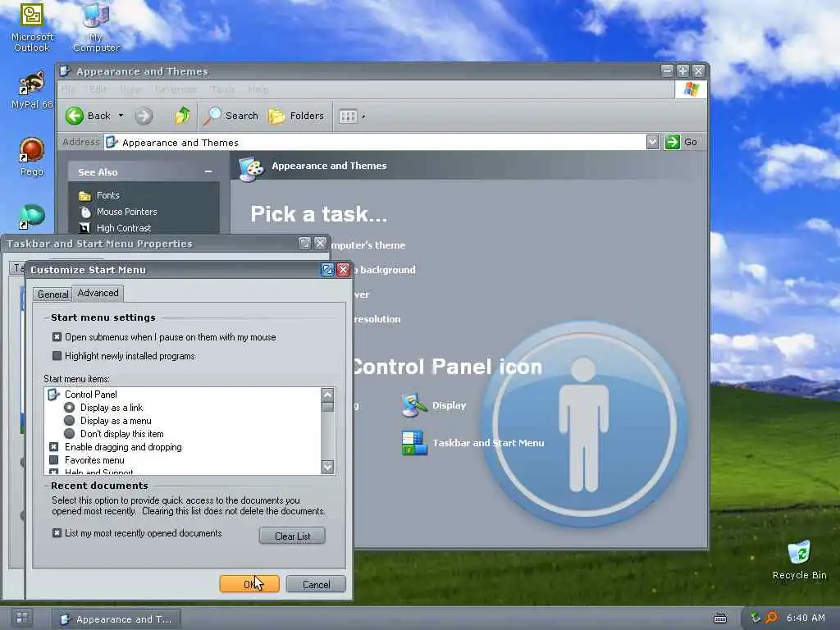Click the OK button
This screenshot has width=840, height=630.
click(249, 584)
